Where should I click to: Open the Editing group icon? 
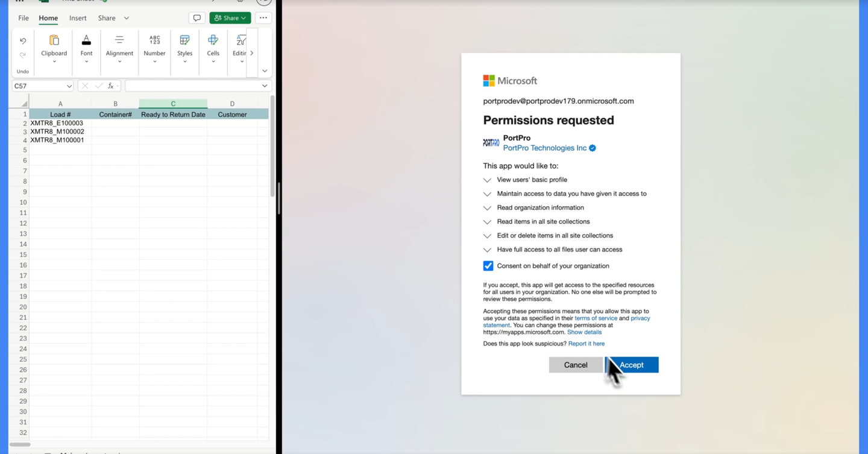(x=241, y=40)
